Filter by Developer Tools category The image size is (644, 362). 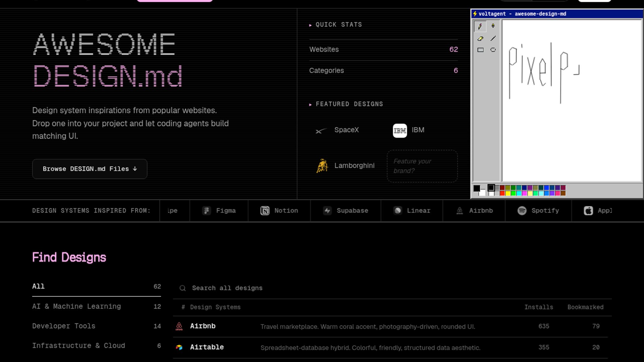[64, 326]
